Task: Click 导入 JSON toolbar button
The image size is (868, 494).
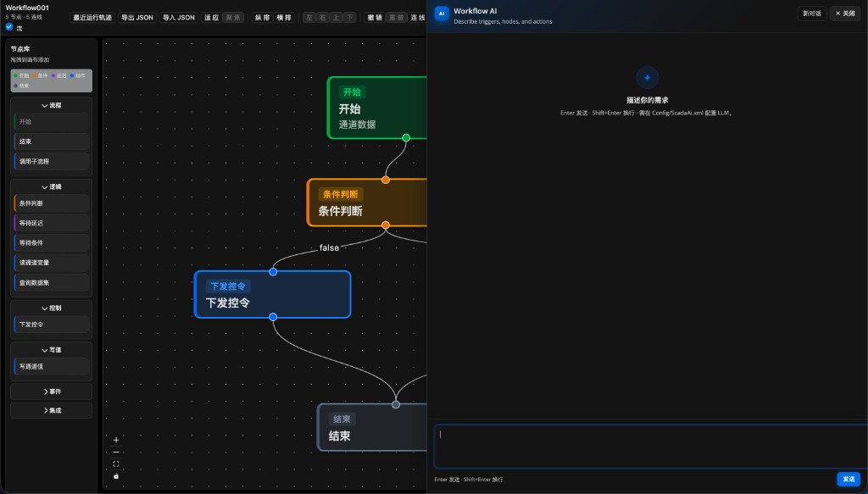Action: click(179, 18)
